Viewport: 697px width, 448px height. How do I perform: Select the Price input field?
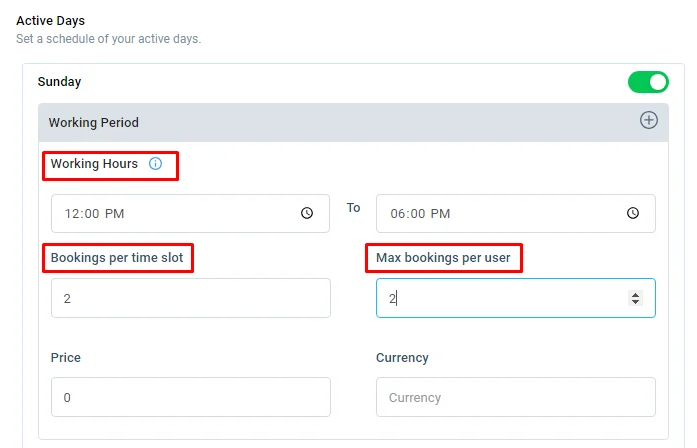pos(191,397)
